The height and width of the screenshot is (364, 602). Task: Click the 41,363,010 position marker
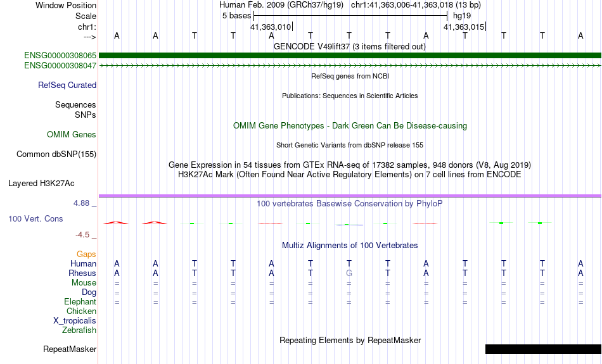click(271, 27)
